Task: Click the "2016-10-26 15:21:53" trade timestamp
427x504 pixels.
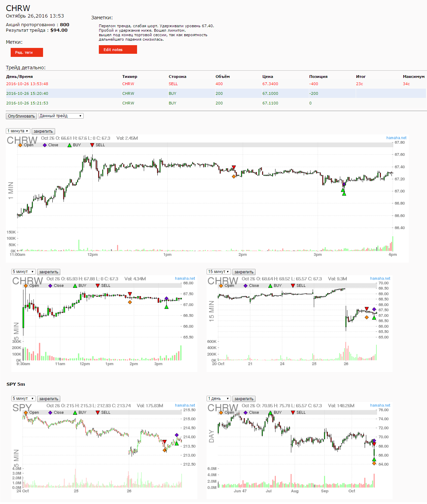Action: (27, 103)
